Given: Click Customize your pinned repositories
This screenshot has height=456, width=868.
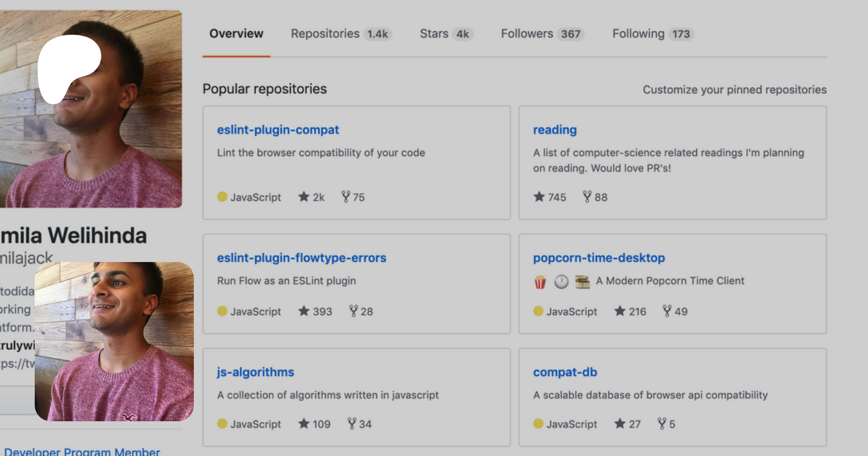Looking at the screenshot, I should click(x=734, y=90).
